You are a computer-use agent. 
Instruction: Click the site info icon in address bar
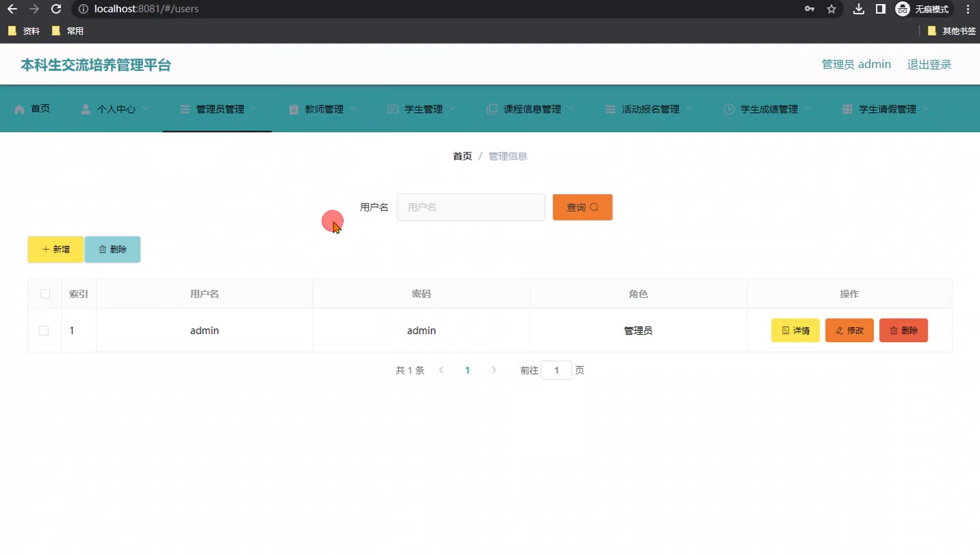coord(83,10)
